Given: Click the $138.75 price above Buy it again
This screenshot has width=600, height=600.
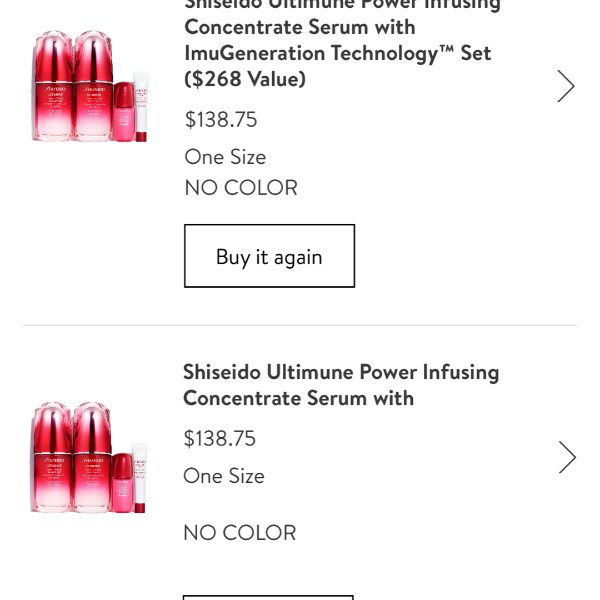Looking at the screenshot, I should pos(221,119).
